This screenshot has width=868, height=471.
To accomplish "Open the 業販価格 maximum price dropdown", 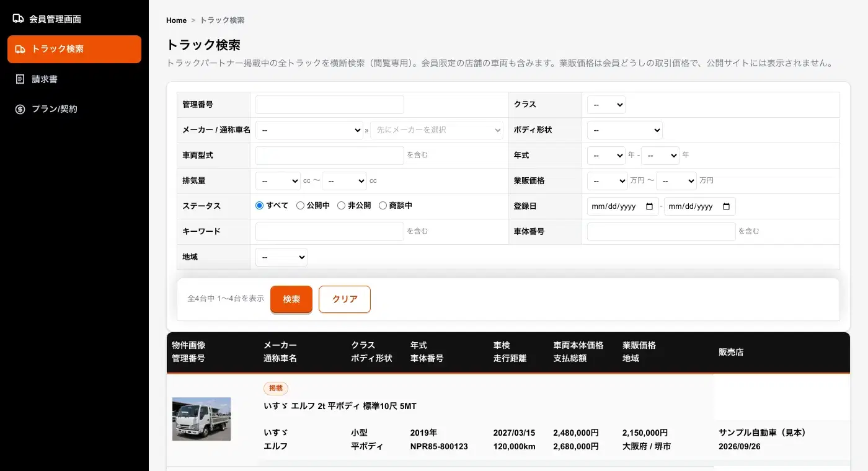I will click(676, 181).
